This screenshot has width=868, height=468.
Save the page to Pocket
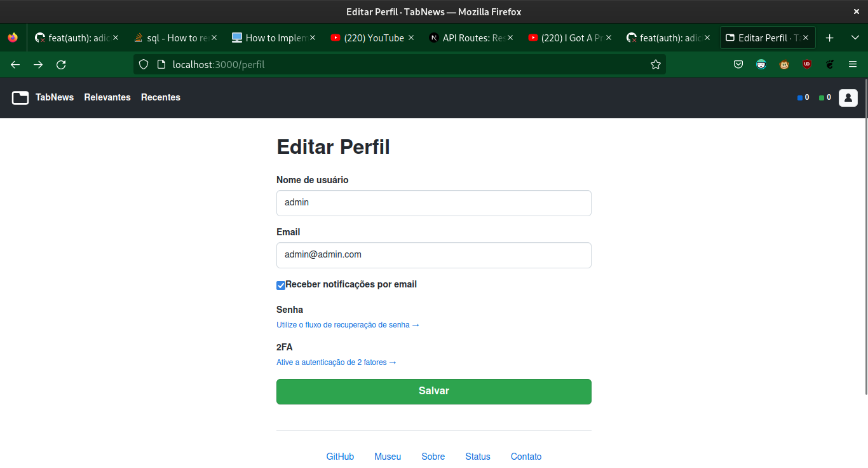coord(738,64)
